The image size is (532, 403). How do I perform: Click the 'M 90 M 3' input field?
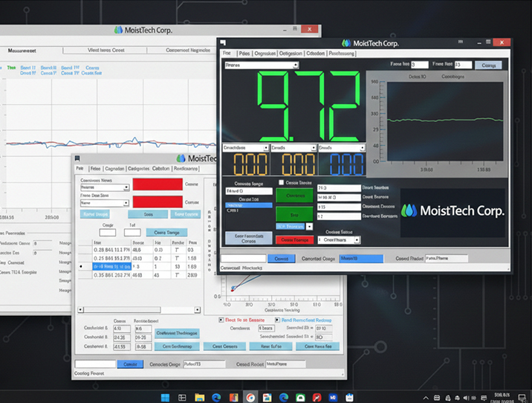(339, 197)
